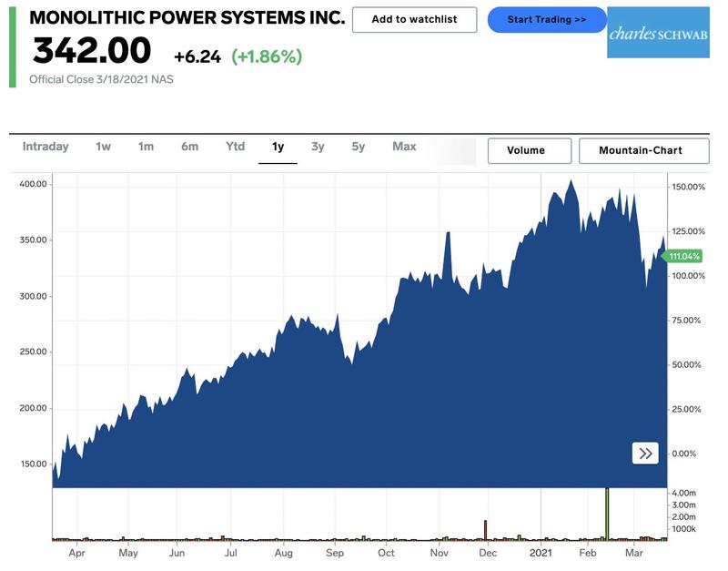Viewport: 728px width, 571px height.
Task: Switch to the 3y chart range
Action: tap(318, 147)
